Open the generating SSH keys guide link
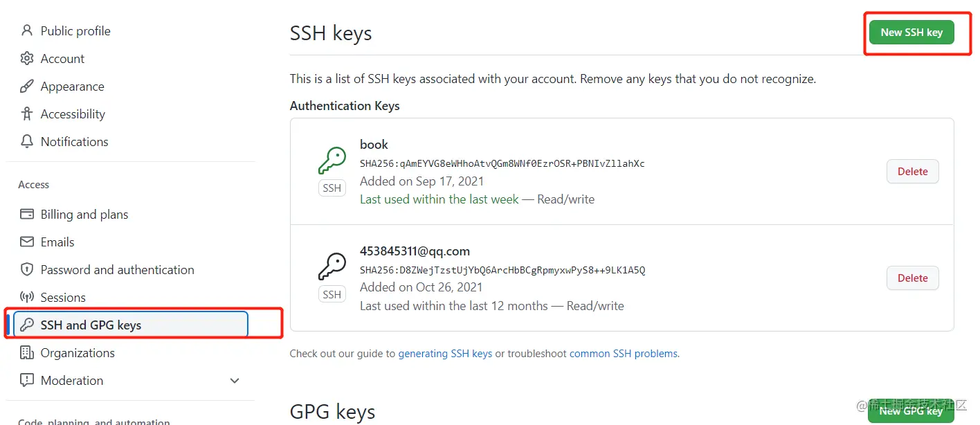 click(x=445, y=353)
